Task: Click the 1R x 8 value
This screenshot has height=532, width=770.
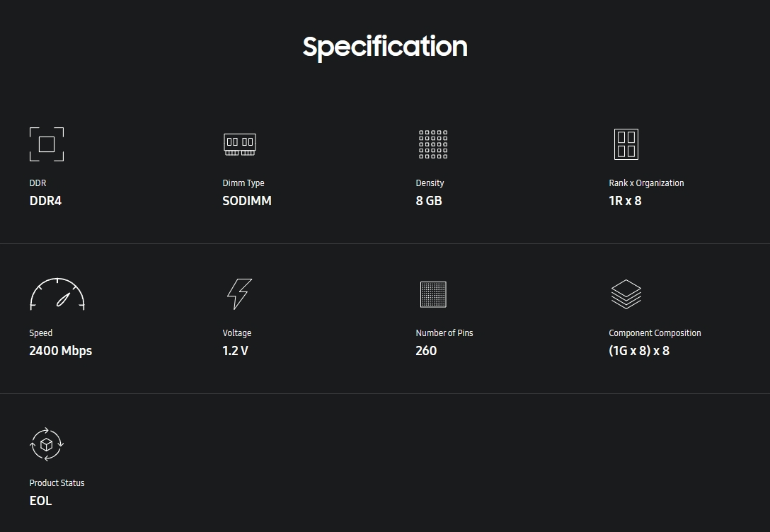Action: 625,201
